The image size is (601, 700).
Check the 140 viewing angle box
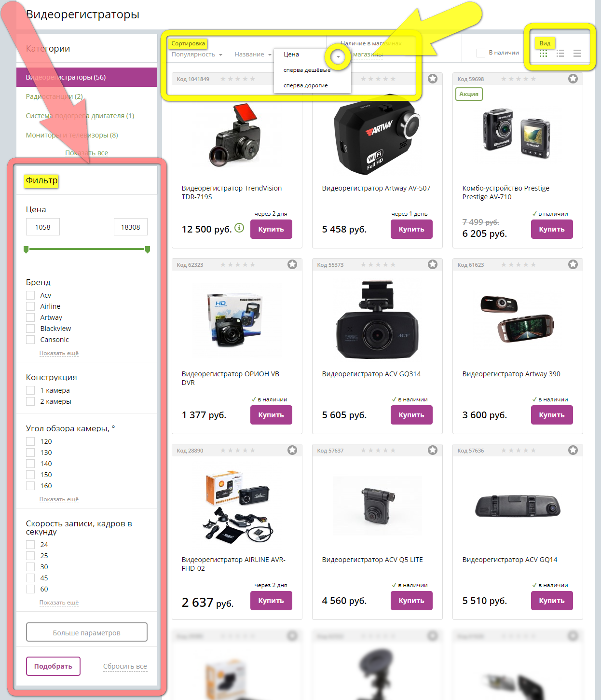(x=30, y=464)
